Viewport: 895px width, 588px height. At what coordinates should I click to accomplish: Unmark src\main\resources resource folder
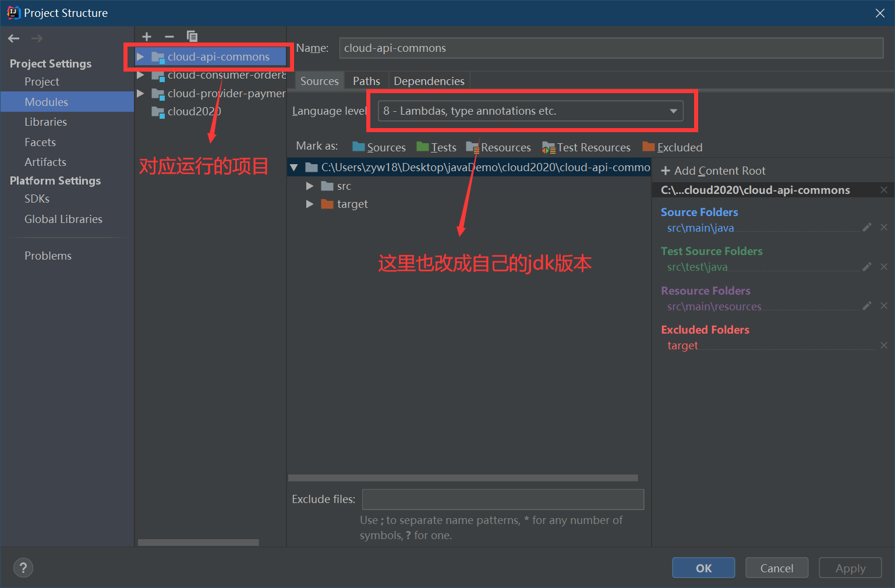[884, 306]
